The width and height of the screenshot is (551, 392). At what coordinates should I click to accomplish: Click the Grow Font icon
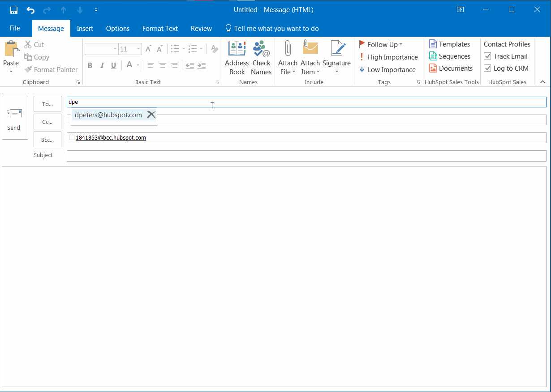pyautogui.click(x=148, y=49)
